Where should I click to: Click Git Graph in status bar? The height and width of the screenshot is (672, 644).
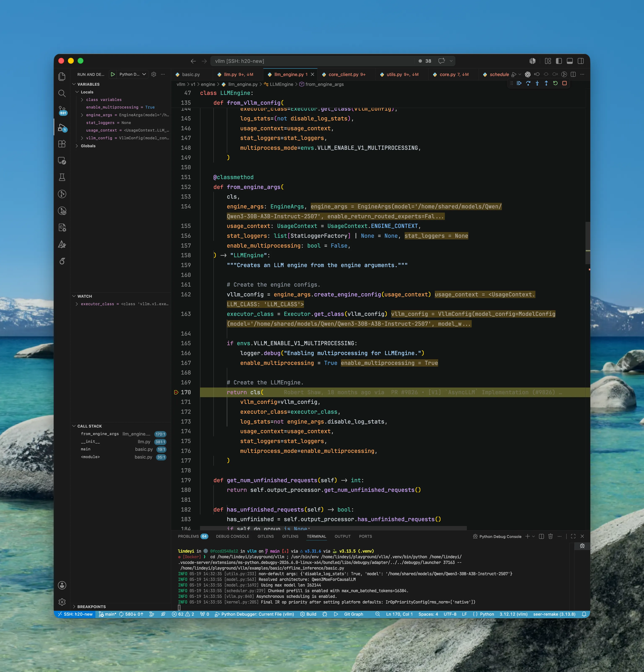click(353, 614)
